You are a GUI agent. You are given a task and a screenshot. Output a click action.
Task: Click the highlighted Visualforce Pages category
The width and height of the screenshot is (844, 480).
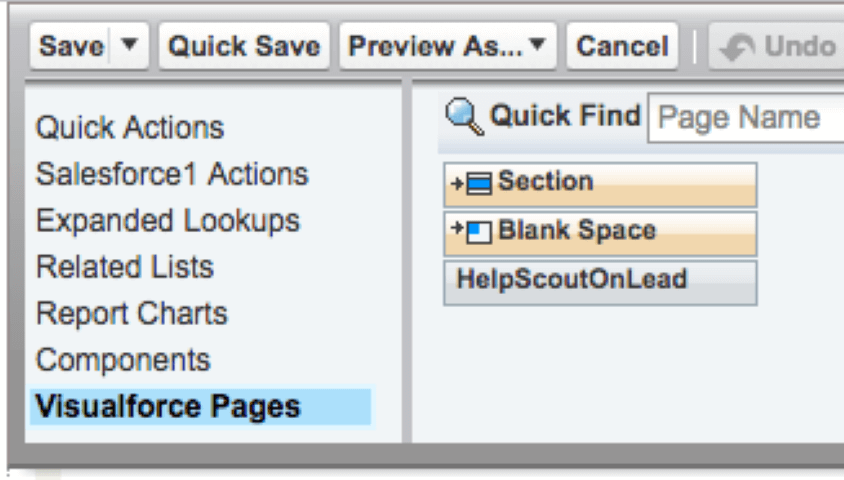coord(167,407)
